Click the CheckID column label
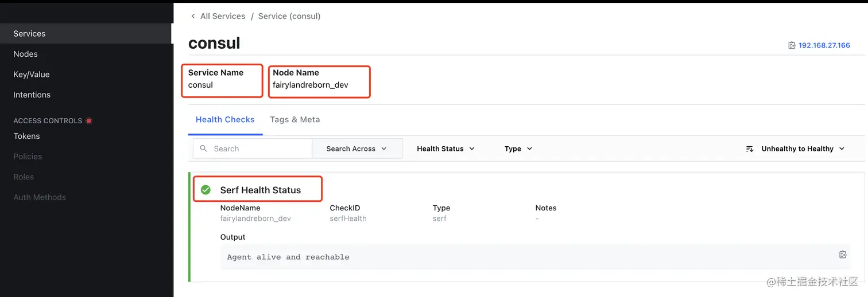 (345, 208)
